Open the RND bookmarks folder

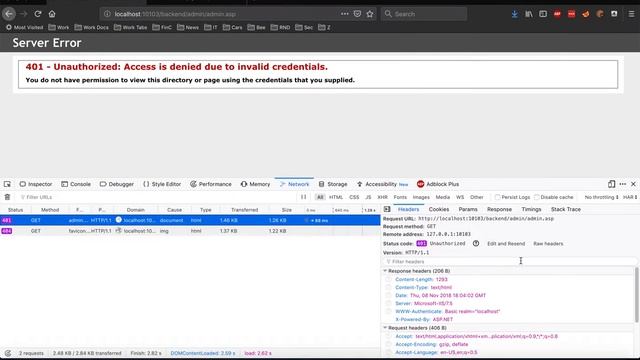point(280,27)
